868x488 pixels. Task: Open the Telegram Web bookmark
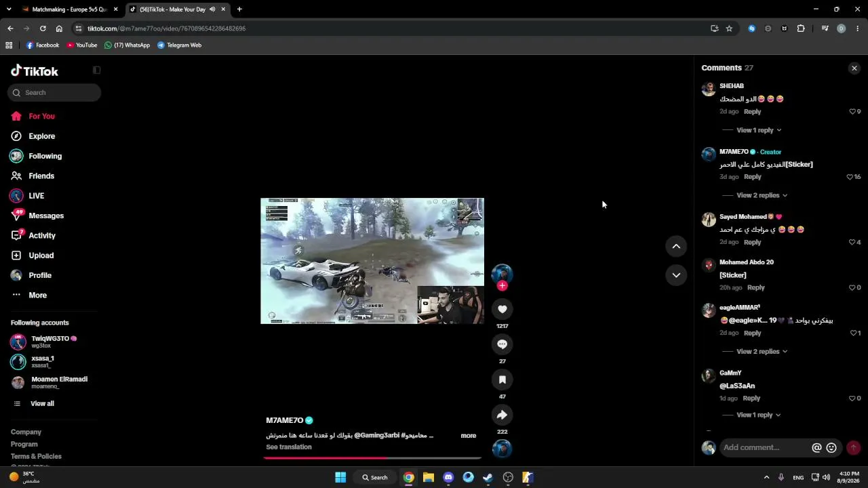179,45
